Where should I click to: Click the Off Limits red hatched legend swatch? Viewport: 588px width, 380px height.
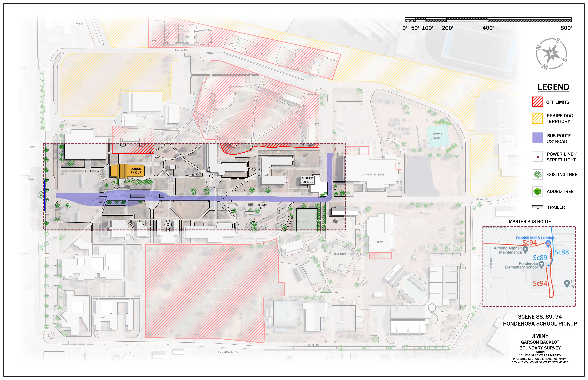pos(537,102)
